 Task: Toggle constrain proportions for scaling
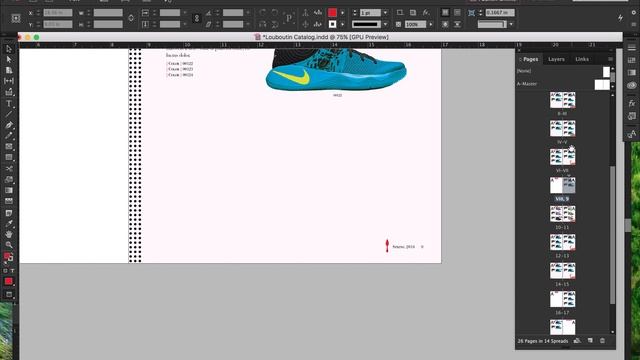click(x=196, y=18)
